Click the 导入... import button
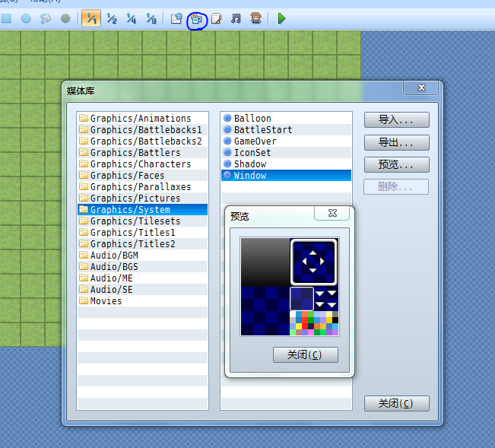 coord(396,119)
